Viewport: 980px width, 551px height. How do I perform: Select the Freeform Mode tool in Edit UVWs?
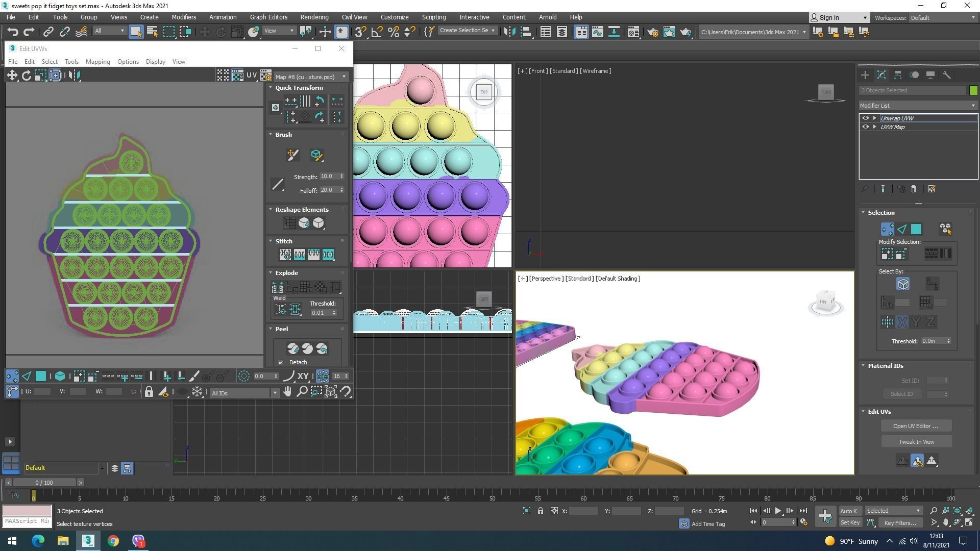(x=55, y=76)
